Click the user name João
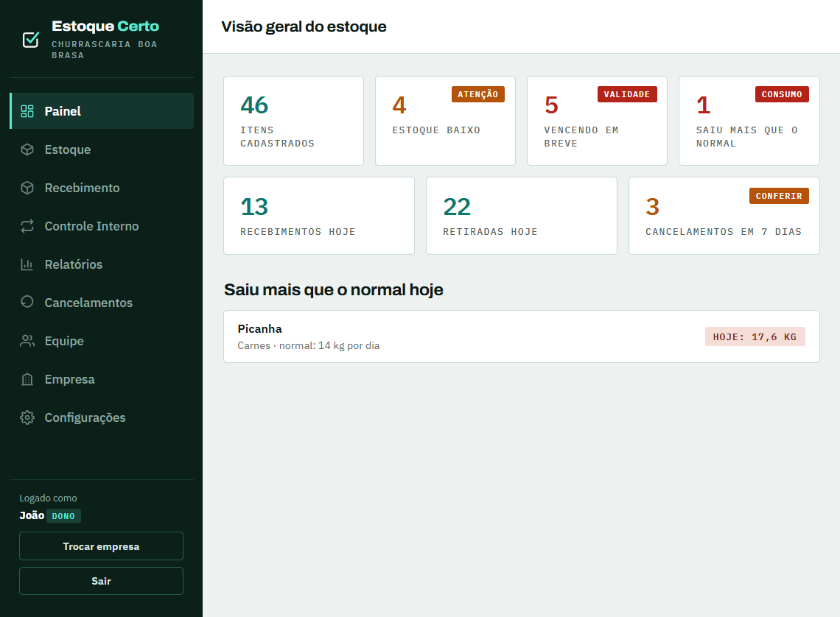 point(32,515)
